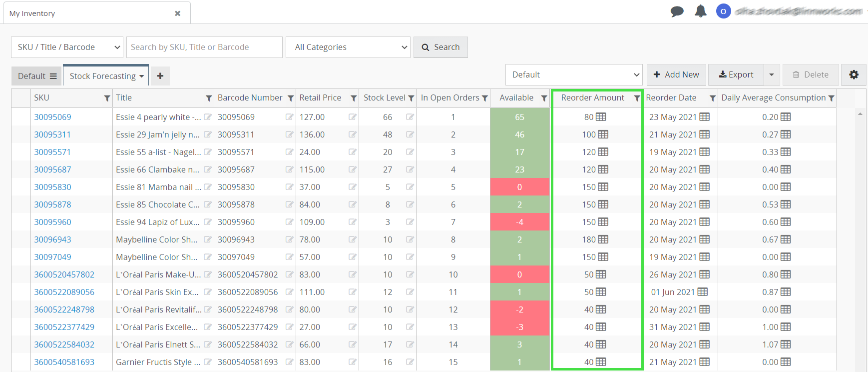This screenshot has width=868, height=372.
Task: Open calendar grid for 01 Jun 2021
Action: point(703,292)
